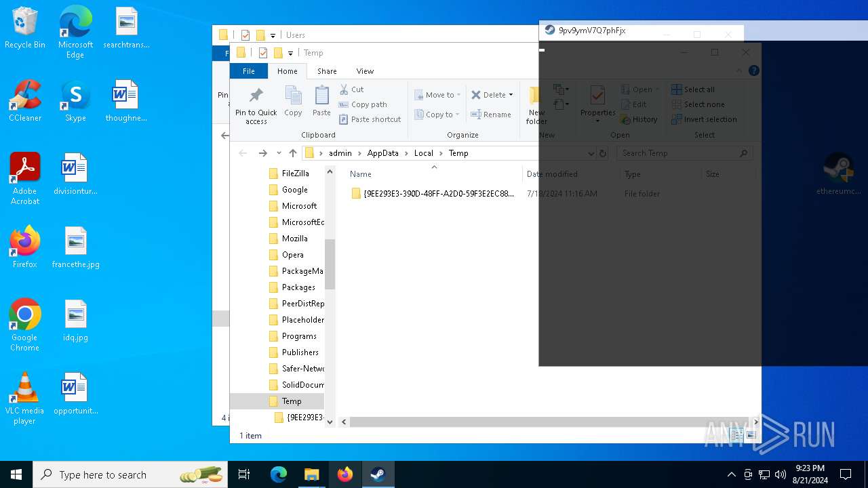Click the Back navigation arrow
Viewport: 868px width, 488px height.
point(243,153)
